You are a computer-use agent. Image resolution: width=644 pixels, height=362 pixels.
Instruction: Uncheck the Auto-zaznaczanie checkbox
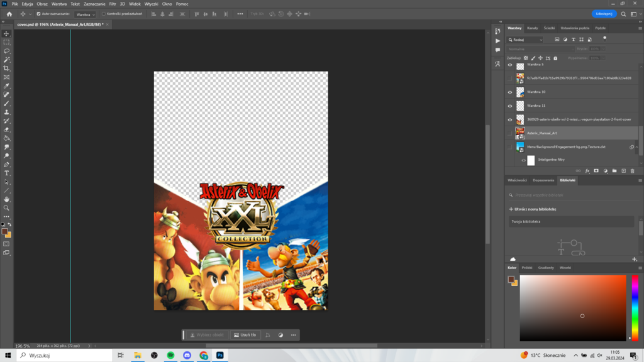[38, 14]
